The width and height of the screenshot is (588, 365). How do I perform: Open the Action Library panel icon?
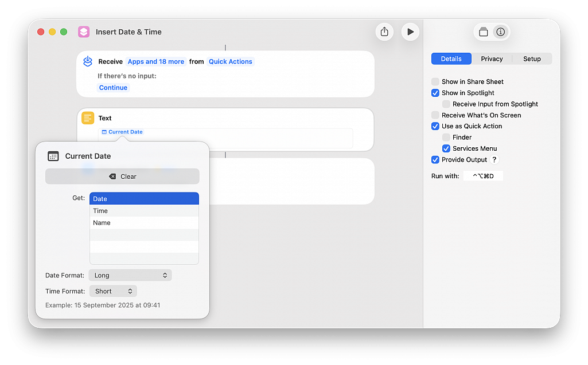point(483,32)
